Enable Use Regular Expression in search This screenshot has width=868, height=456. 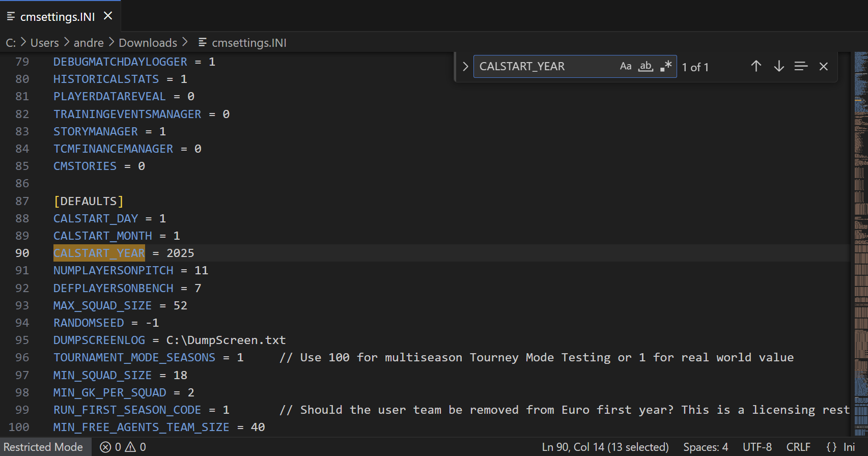click(x=666, y=66)
